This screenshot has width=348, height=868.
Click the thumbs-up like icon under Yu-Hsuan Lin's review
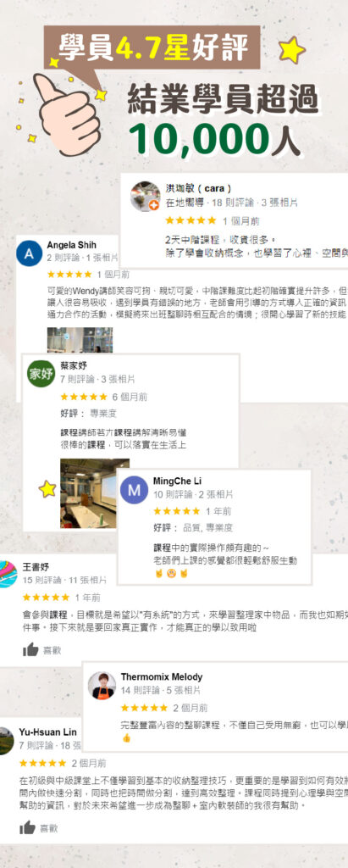[x=27, y=828]
